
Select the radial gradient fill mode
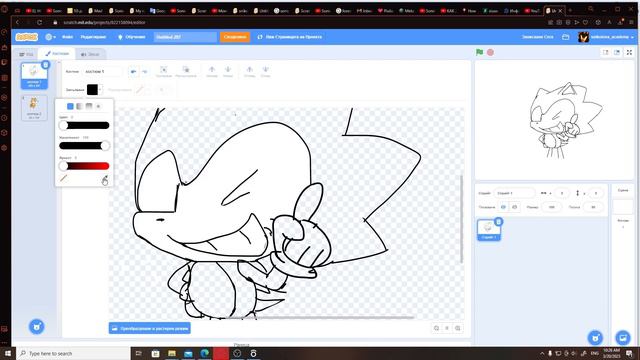point(98,106)
